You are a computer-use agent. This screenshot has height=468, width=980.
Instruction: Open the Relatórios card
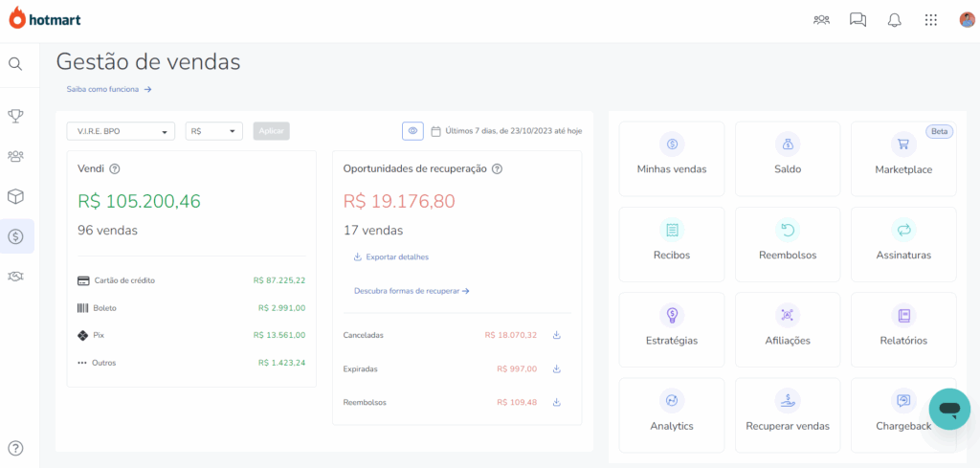[903, 330]
